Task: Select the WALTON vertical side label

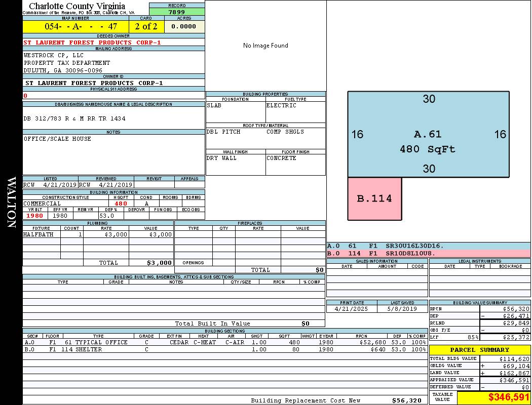Action: [12, 202]
